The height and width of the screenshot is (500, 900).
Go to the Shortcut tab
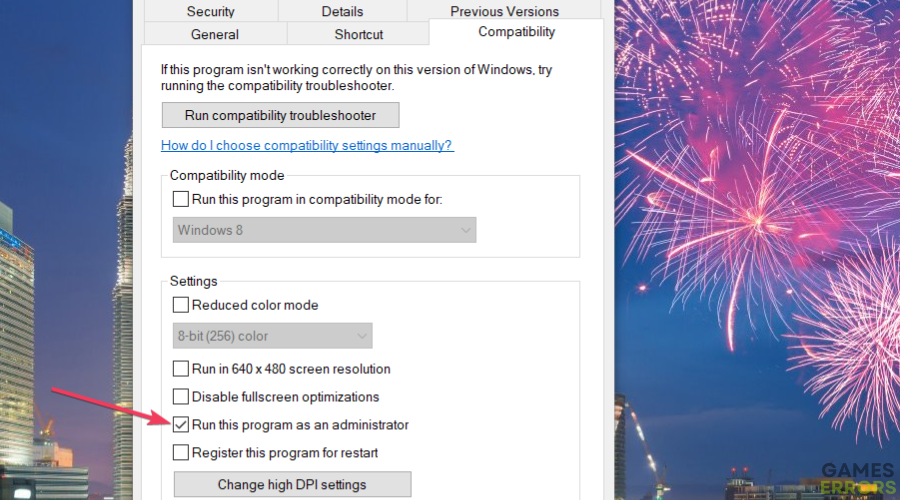pos(358,34)
